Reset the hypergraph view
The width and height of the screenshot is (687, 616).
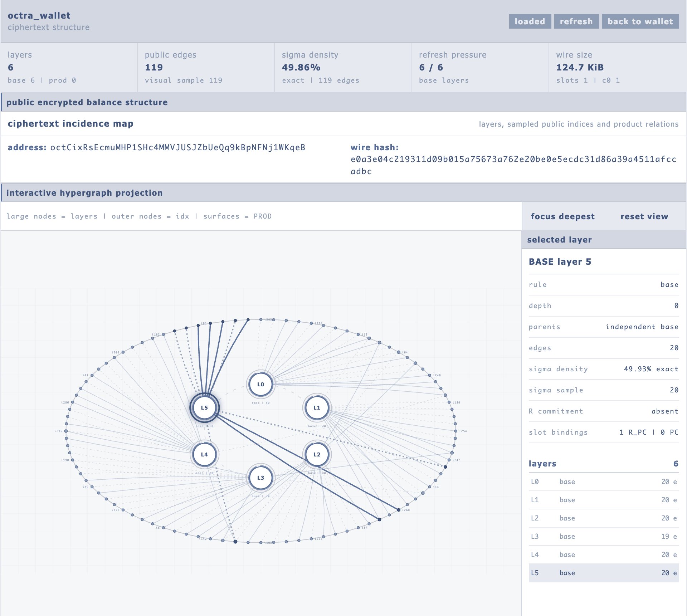(x=644, y=216)
